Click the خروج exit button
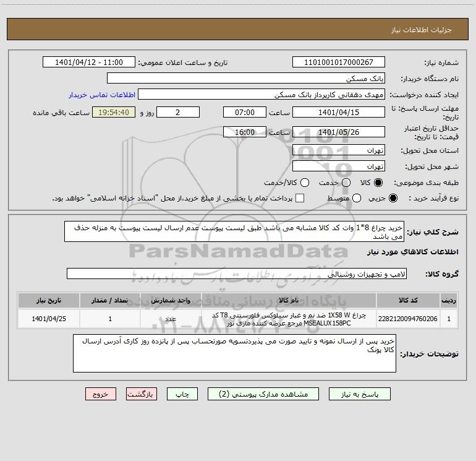Viewport: 476px width, 461px height. [x=101, y=394]
